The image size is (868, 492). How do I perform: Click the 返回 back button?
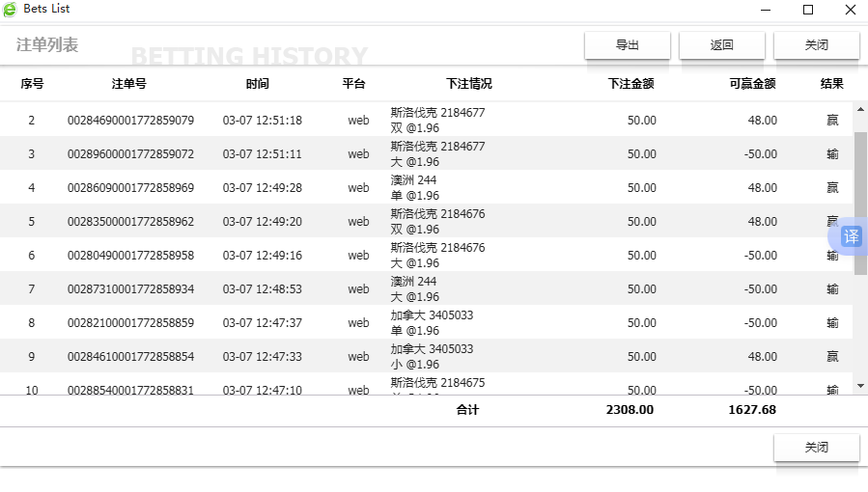(722, 45)
